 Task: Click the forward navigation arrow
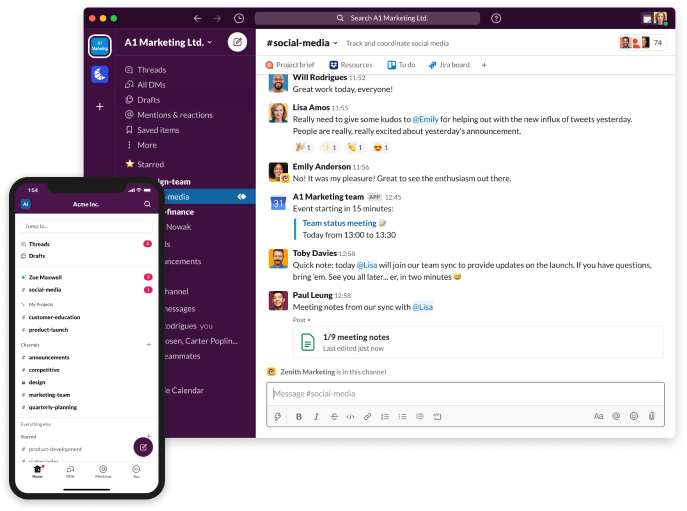pyautogui.click(x=217, y=18)
